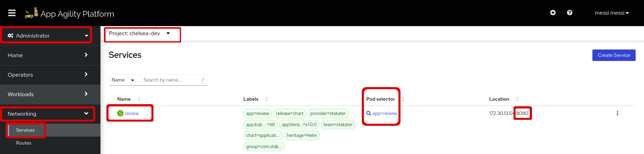Click the plus import icon in header
The width and height of the screenshot is (644, 154).
(x=553, y=13)
